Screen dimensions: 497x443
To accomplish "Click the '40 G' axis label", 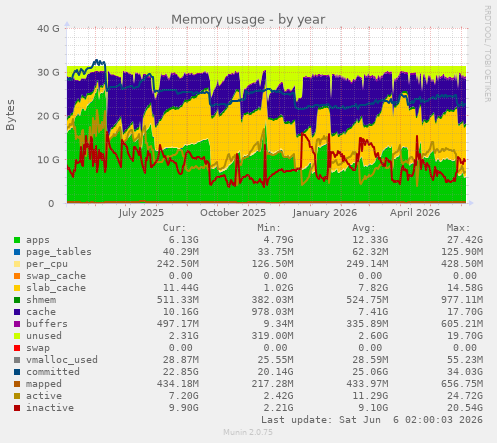I will 48,29.
